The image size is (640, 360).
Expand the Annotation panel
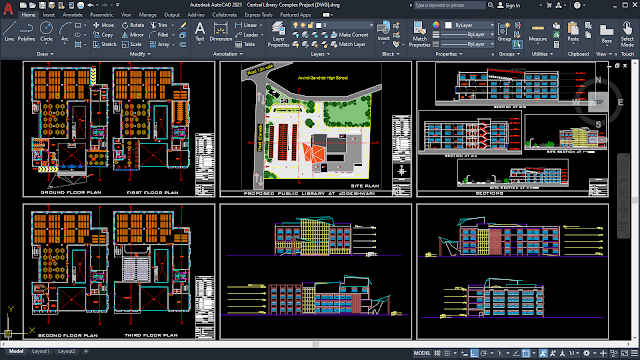point(228,54)
